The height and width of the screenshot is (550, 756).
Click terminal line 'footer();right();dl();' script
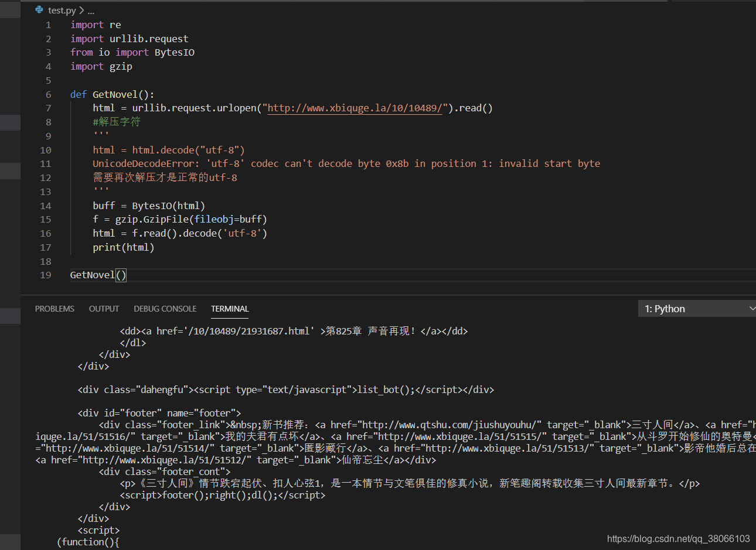(223, 495)
